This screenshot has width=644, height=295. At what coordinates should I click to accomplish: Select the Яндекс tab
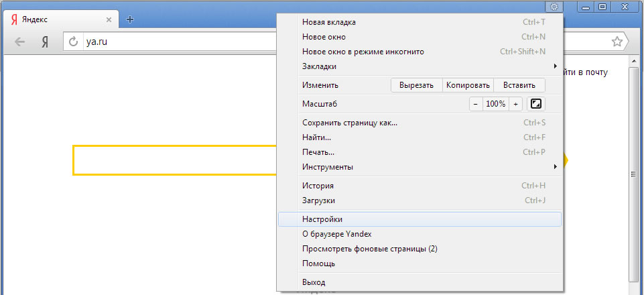pyautogui.click(x=61, y=19)
